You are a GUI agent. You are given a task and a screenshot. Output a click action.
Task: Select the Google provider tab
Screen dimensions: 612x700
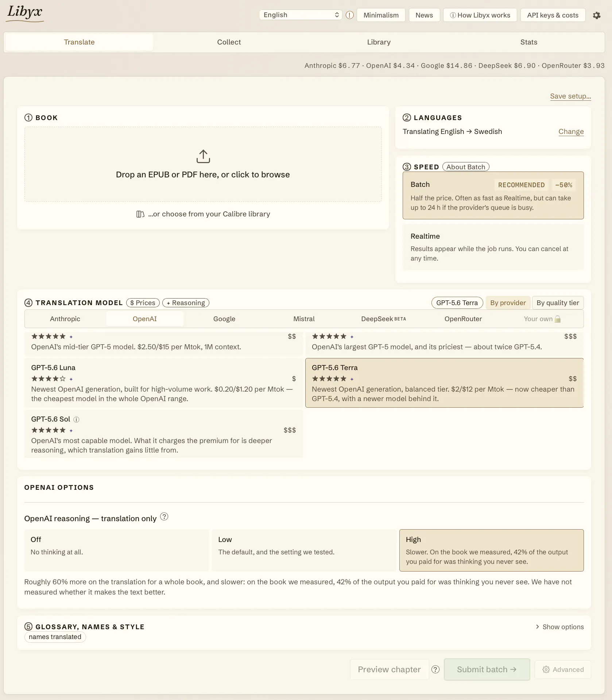coord(224,319)
